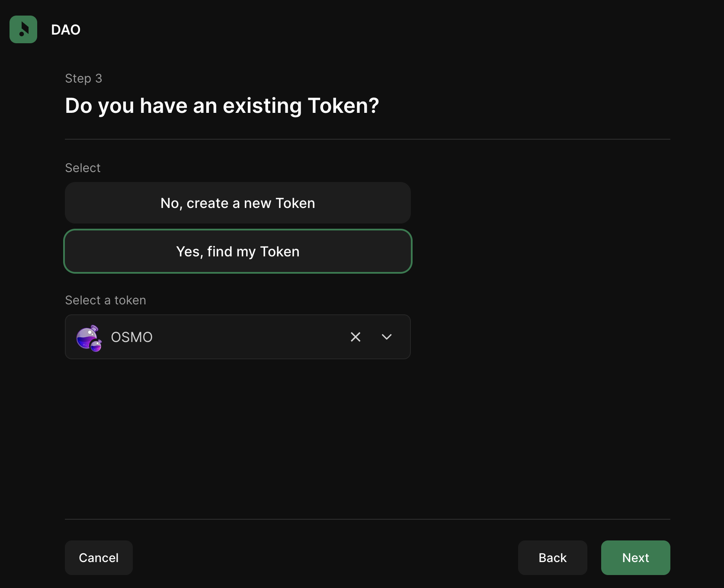Click the "Select a token" label
Viewport: 724px width, 588px height.
pyautogui.click(x=106, y=300)
